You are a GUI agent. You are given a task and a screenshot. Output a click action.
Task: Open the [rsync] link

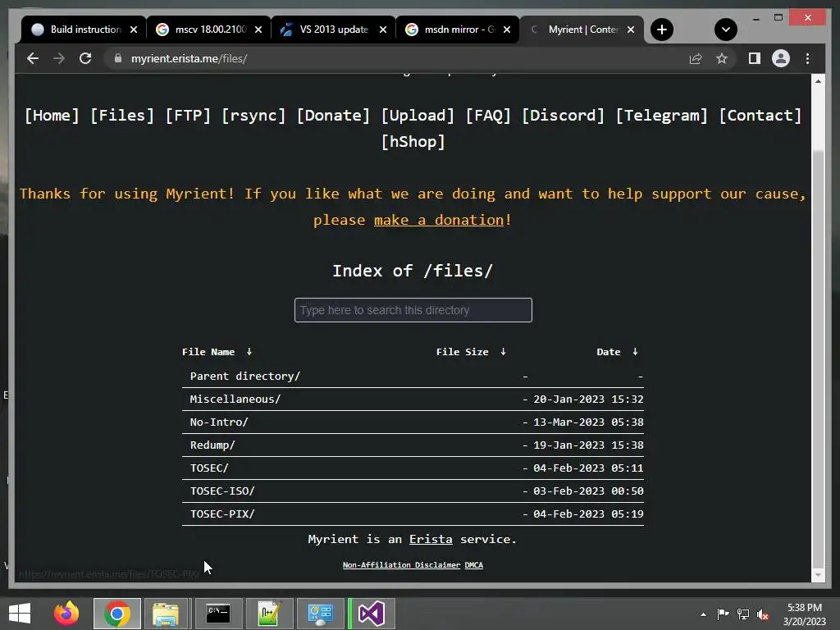[253, 115]
